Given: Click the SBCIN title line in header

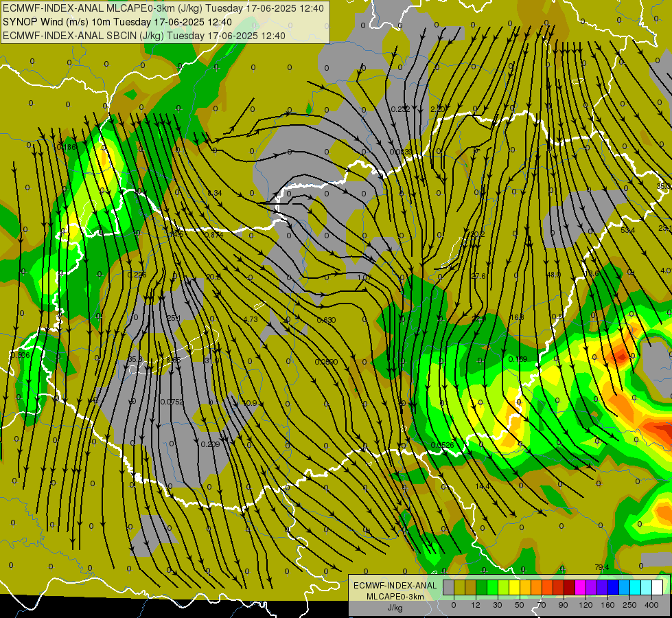Looking at the screenshot, I should coord(144,36).
